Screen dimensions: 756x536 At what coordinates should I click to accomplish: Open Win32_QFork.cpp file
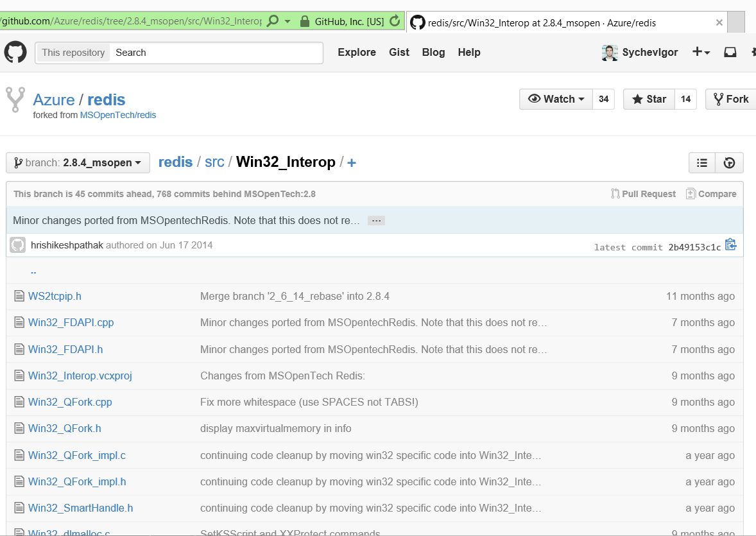(70, 402)
